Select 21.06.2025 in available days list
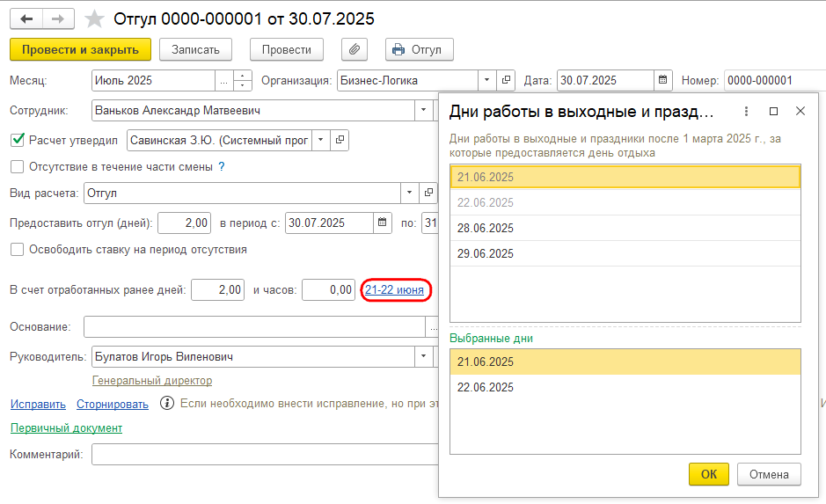 coord(625,177)
